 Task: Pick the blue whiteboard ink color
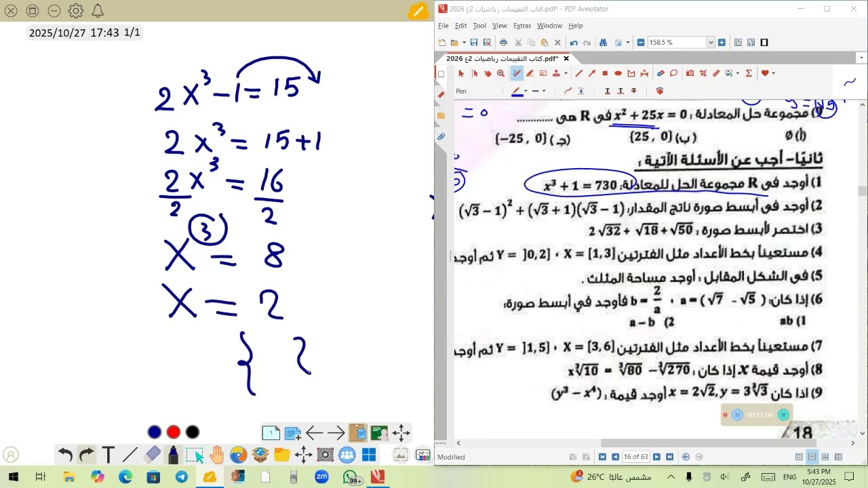155,432
